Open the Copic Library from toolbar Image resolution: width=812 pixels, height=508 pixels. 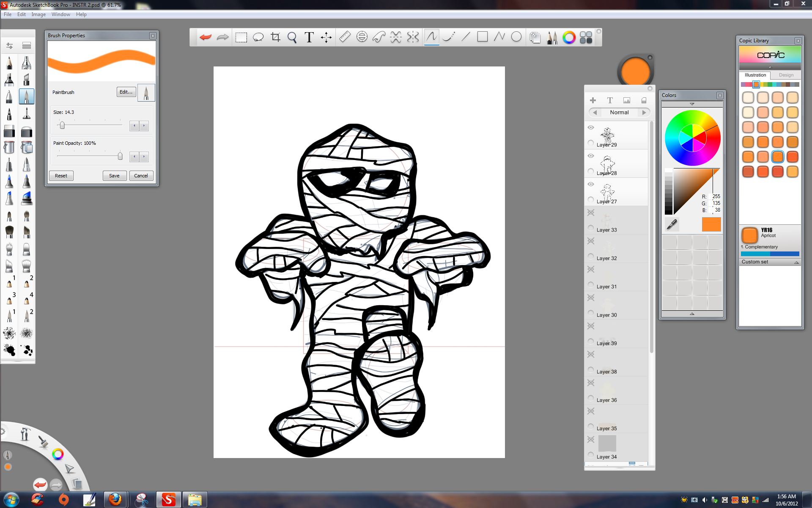click(586, 37)
